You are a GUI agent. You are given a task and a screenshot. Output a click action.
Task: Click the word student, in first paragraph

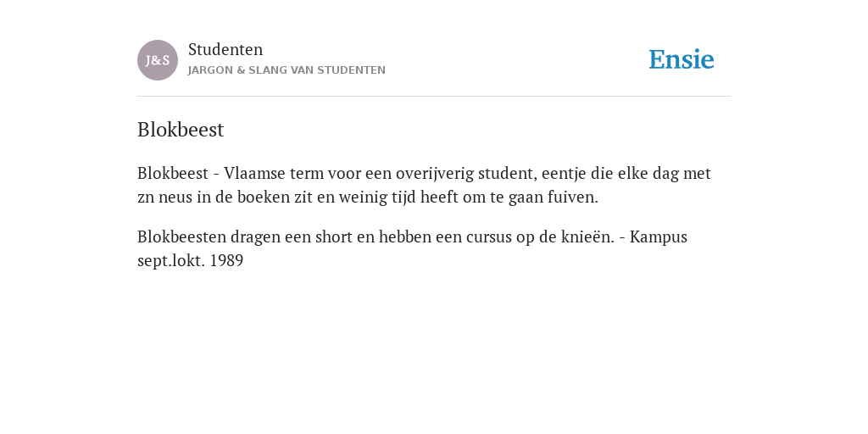point(508,173)
